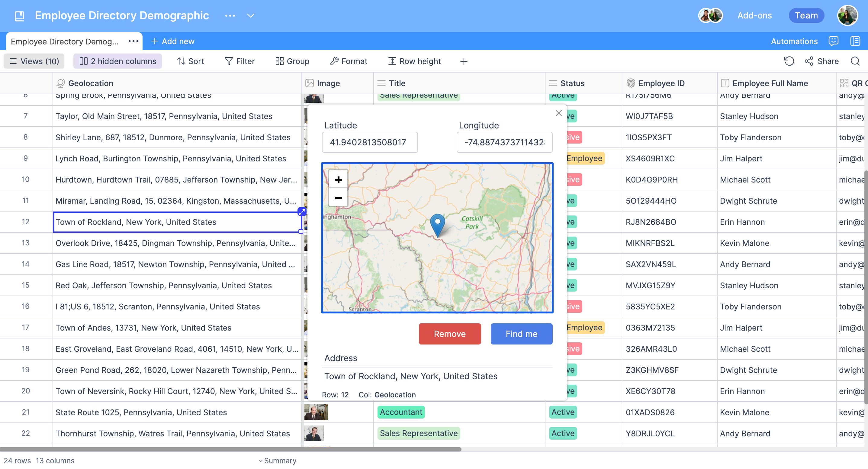Click the blue expand icon on row 12
Viewport: 868px width, 469px height.
tap(302, 212)
